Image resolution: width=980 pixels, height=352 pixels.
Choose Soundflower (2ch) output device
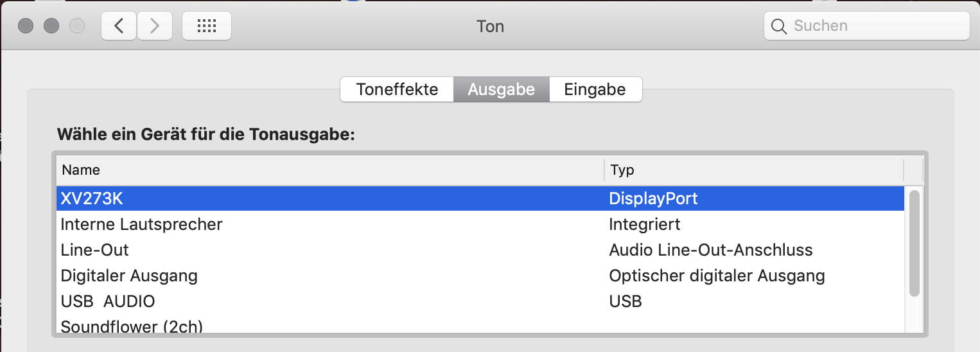[x=480, y=325]
